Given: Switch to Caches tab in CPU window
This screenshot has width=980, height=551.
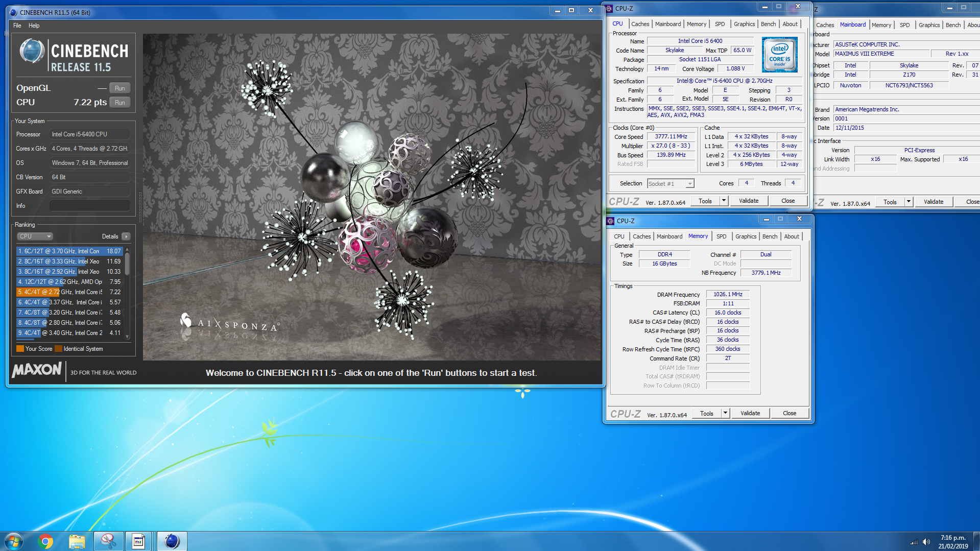Looking at the screenshot, I should [x=640, y=24].
